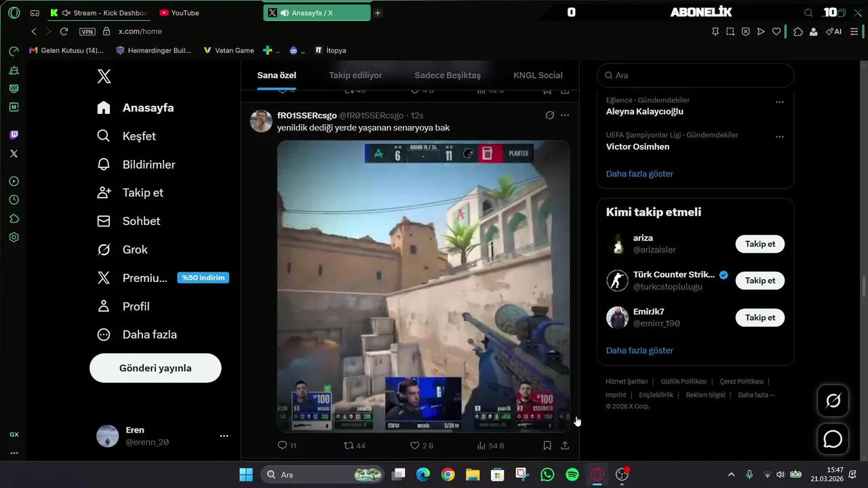
Task: Click Grok explain icon on fR01SSERcsgo post
Action: point(550,115)
